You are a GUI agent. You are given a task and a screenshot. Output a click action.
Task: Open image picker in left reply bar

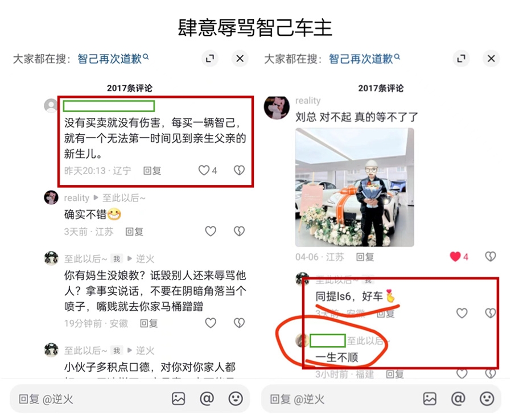pos(178,399)
